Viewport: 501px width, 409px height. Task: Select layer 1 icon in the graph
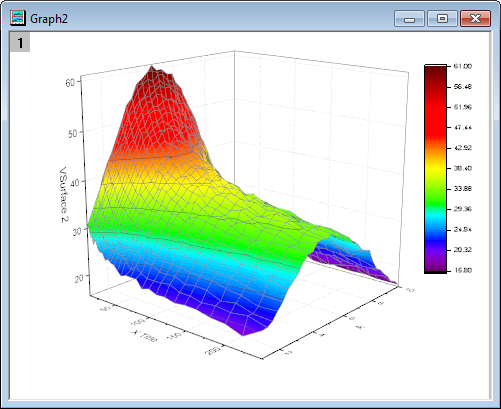point(20,42)
